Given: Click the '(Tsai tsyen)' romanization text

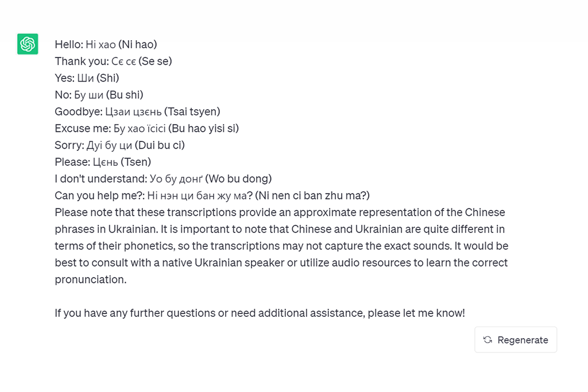Looking at the screenshot, I should pos(194,111).
